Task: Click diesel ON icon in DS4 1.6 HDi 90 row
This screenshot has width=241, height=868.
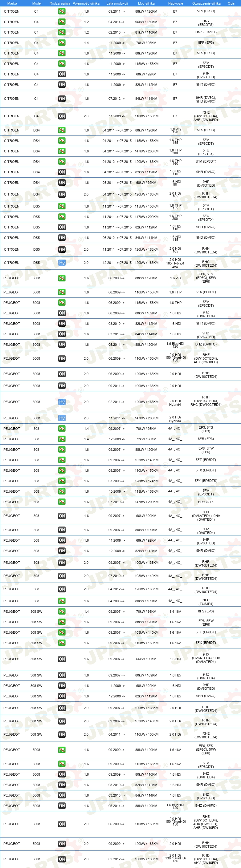Action: click(62, 183)
